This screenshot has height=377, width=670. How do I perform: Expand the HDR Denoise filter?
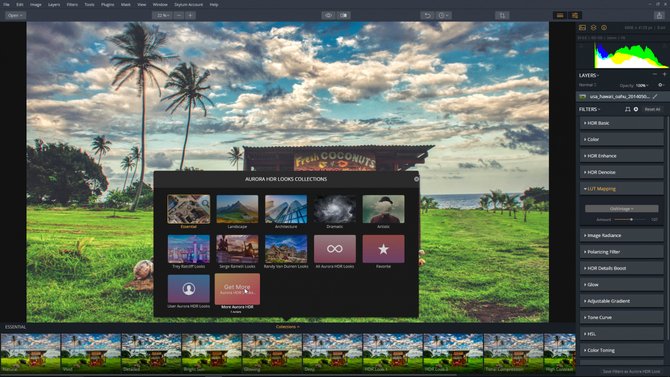coord(621,172)
